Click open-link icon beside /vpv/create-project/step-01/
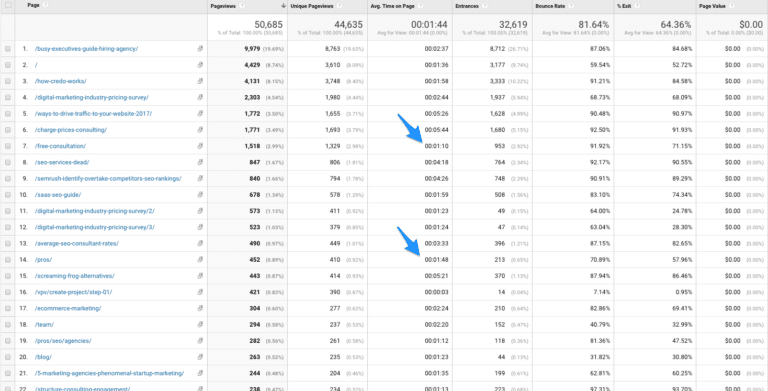This screenshot has height=391, width=768. (x=200, y=292)
